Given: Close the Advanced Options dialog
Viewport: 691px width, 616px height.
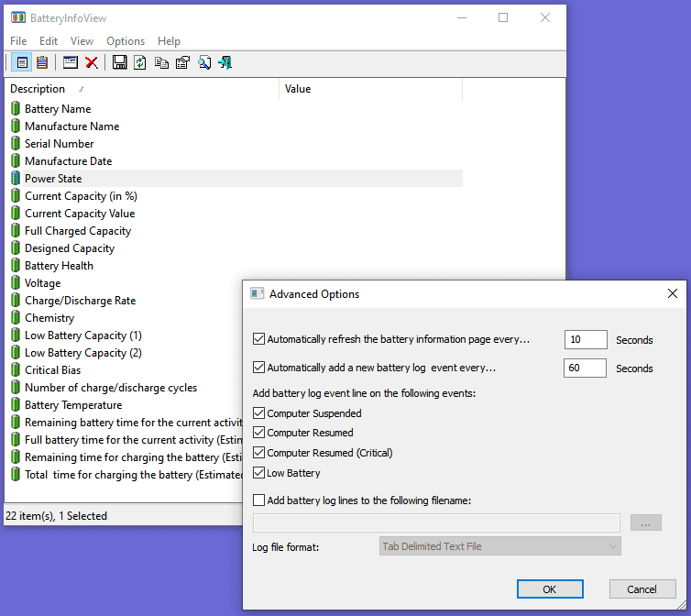Looking at the screenshot, I should pyautogui.click(x=672, y=293).
